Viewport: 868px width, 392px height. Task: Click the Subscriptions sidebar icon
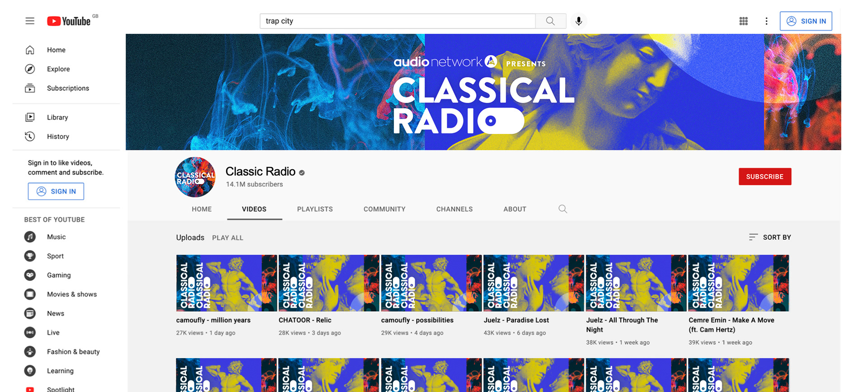tap(30, 88)
